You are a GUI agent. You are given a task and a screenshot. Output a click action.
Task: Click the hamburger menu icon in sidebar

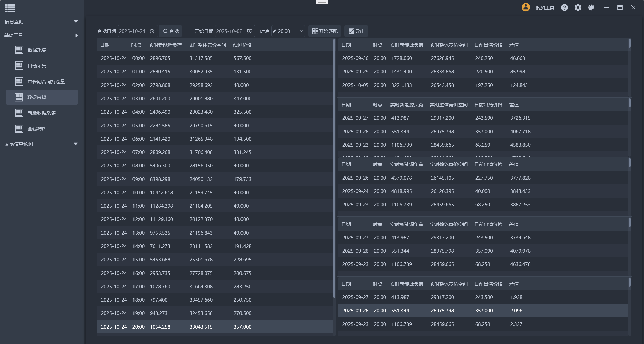(10, 8)
